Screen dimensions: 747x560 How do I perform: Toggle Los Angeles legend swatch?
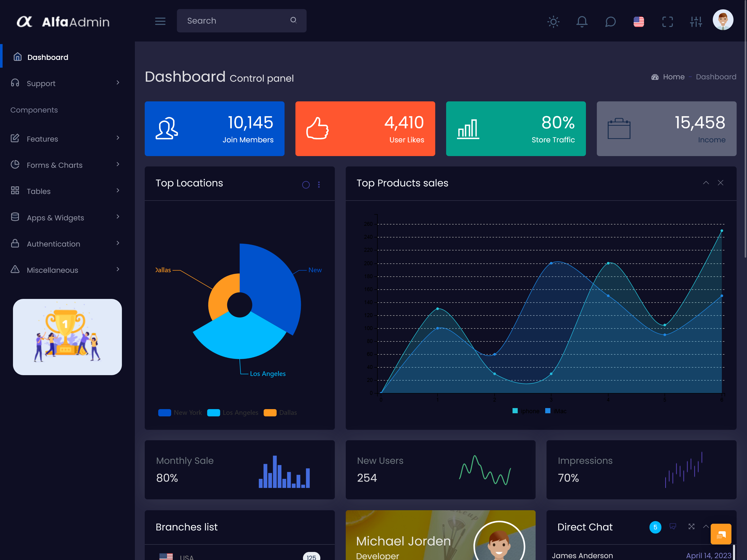tap(213, 412)
